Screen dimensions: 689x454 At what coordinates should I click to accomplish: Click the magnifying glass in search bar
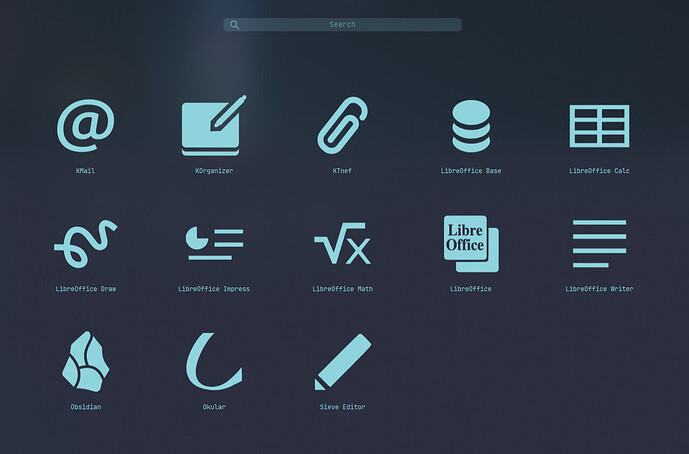tap(234, 25)
